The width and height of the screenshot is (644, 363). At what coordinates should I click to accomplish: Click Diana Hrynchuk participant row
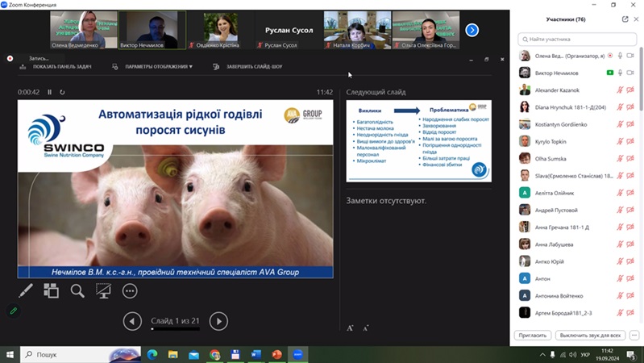[576, 107]
